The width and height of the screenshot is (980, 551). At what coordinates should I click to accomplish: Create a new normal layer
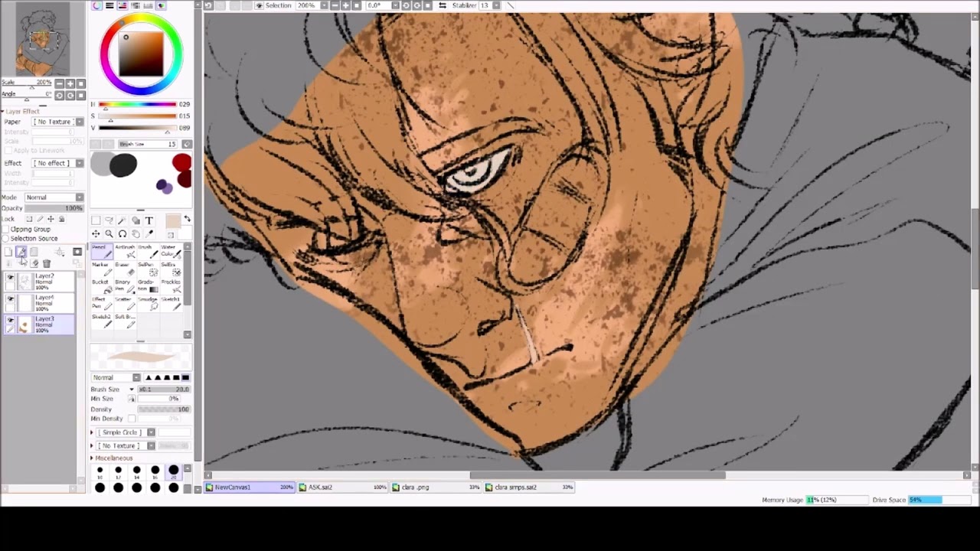tap(8, 252)
